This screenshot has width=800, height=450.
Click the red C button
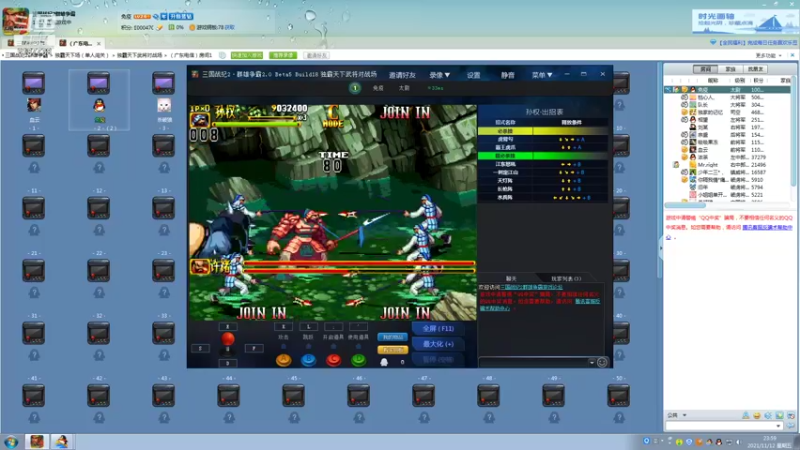tap(333, 360)
